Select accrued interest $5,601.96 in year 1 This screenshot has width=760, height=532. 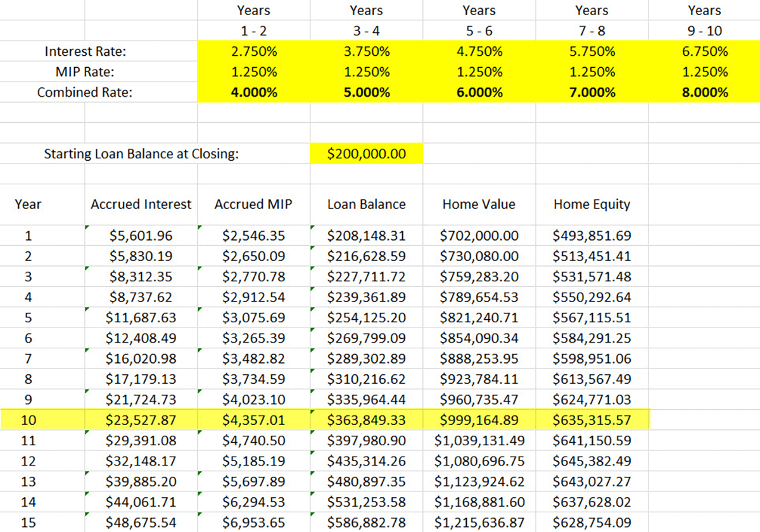pyautogui.click(x=141, y=236)
